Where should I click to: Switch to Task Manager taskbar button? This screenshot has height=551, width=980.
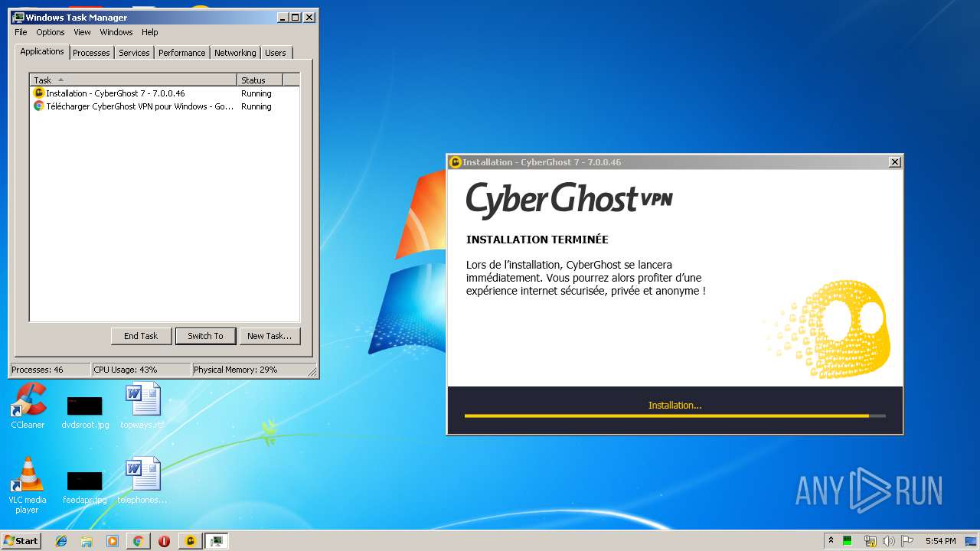[217, 541]
